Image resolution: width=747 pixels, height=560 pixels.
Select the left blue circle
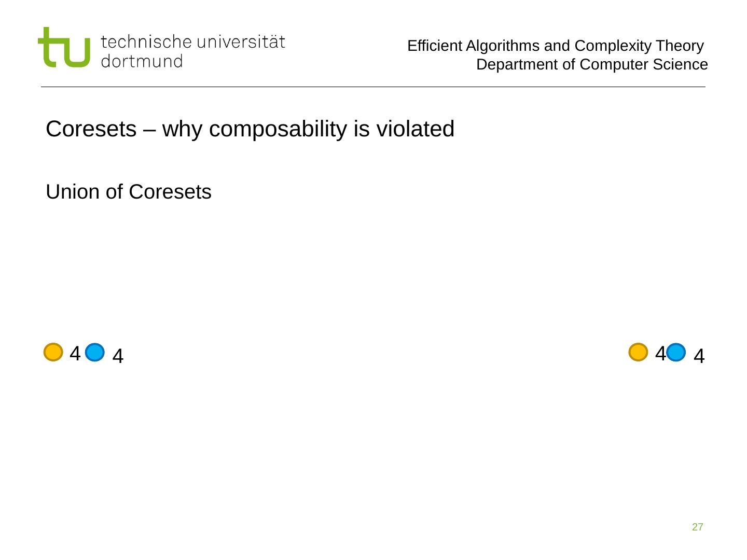click(x=95, y=353)
